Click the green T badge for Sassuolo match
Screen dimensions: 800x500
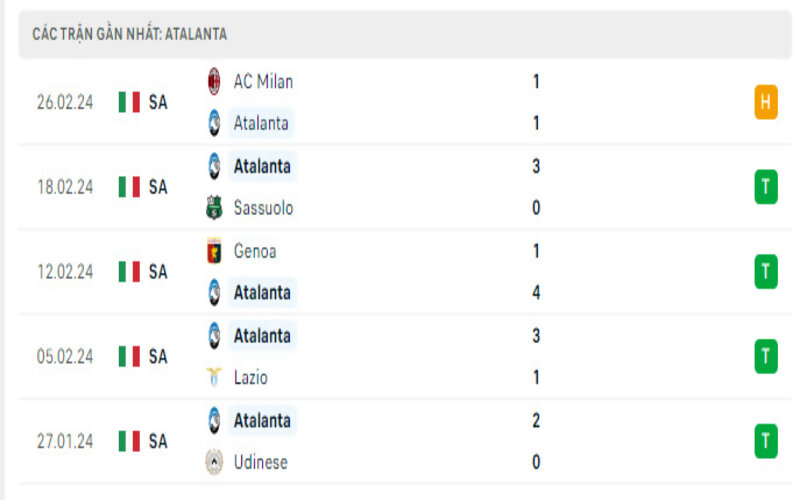(766, 187)
